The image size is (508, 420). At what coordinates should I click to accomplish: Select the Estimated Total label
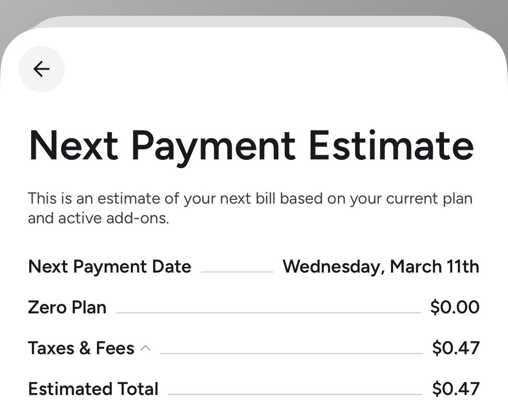93,389
